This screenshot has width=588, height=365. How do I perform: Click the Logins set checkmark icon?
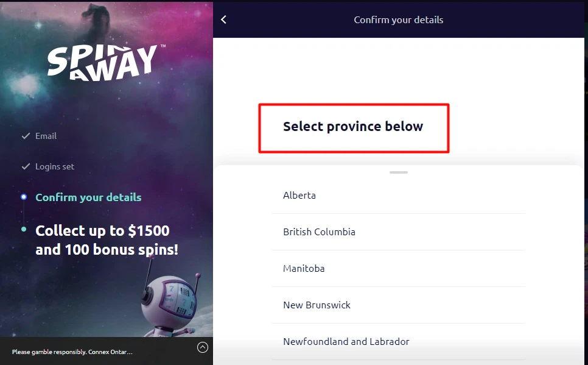tap(26, 166)
